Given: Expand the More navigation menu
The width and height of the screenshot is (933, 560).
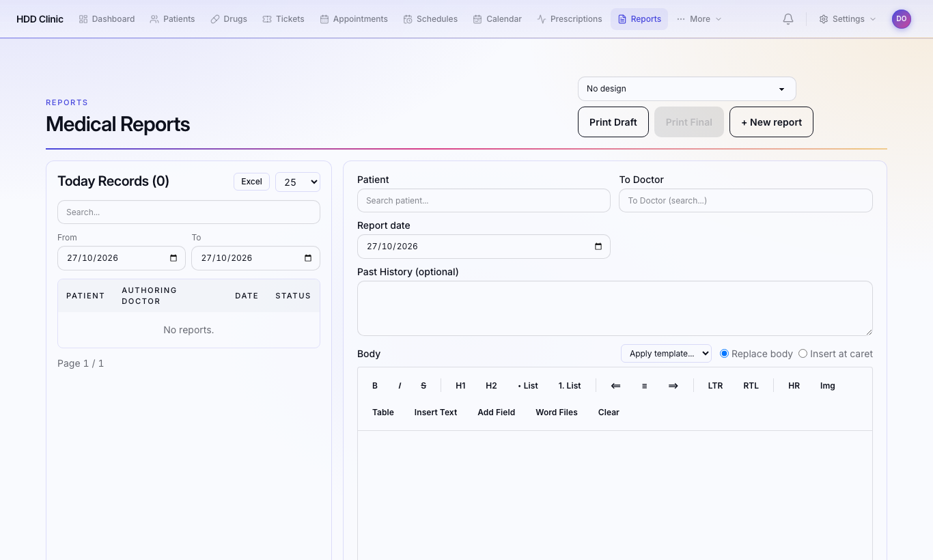Looking at the screenshot, I should (x=699, y=19).
